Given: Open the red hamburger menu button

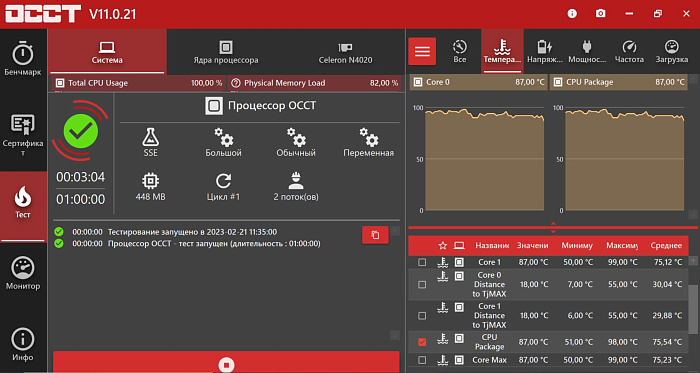Looking at the screenshot, I should [422, 51].
